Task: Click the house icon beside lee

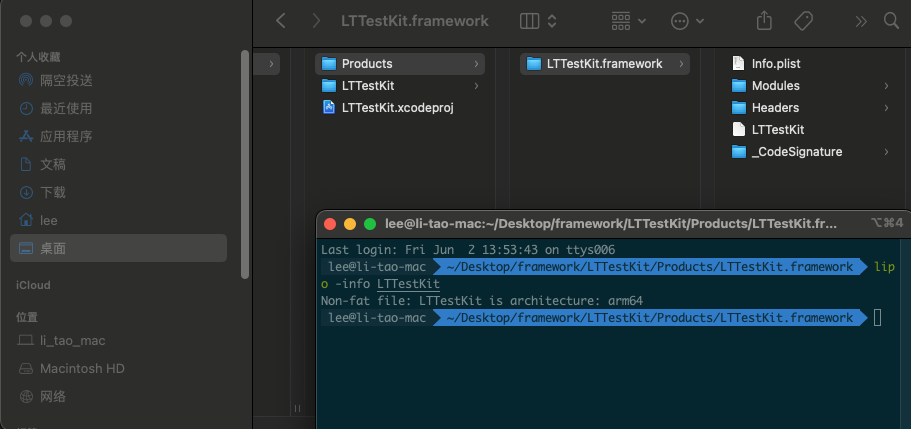Action: tap(26, 220)
